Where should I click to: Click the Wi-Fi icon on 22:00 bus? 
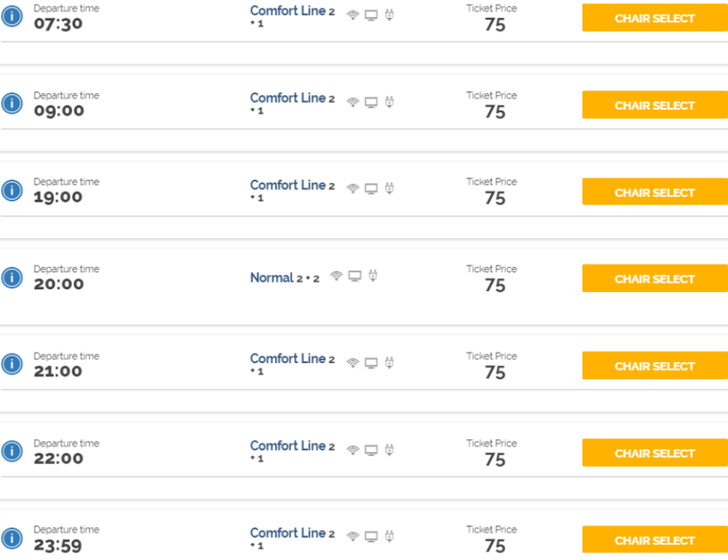(x=352, y=450)
